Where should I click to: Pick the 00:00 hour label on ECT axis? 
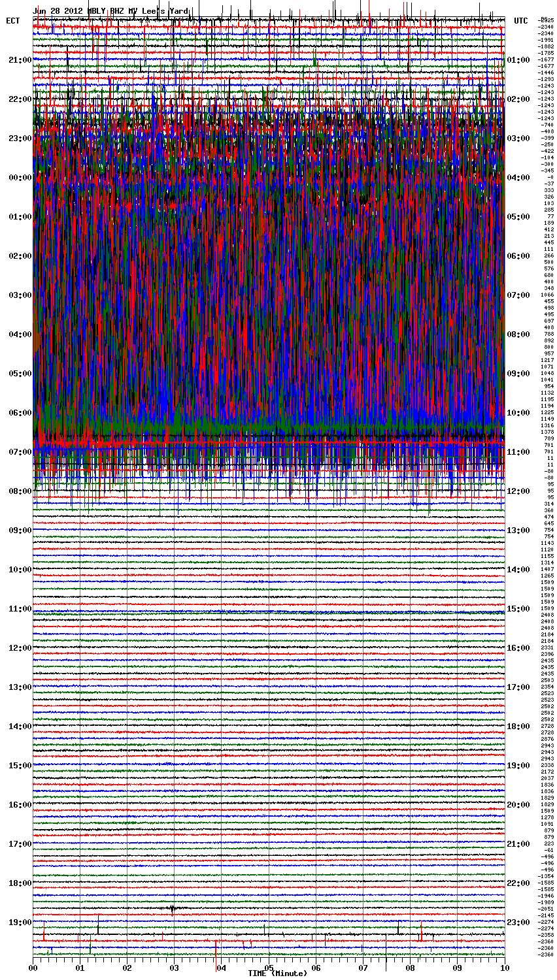click(20, 178)
